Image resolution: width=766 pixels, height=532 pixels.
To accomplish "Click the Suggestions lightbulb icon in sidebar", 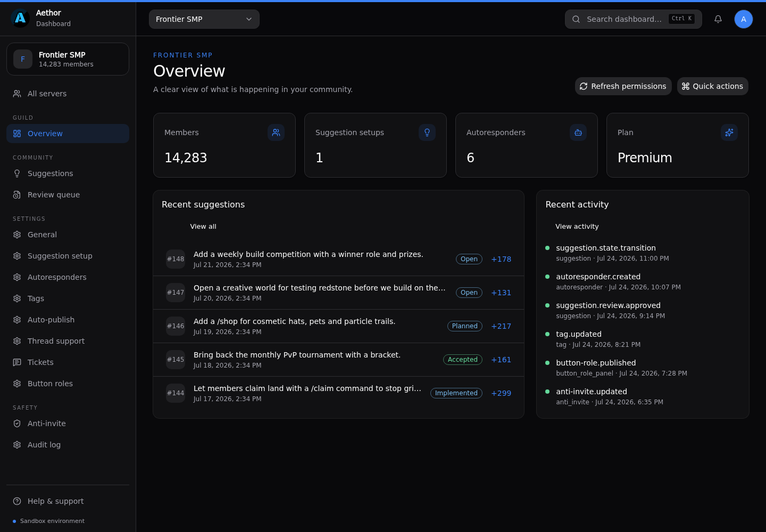I will pos(17,173).
